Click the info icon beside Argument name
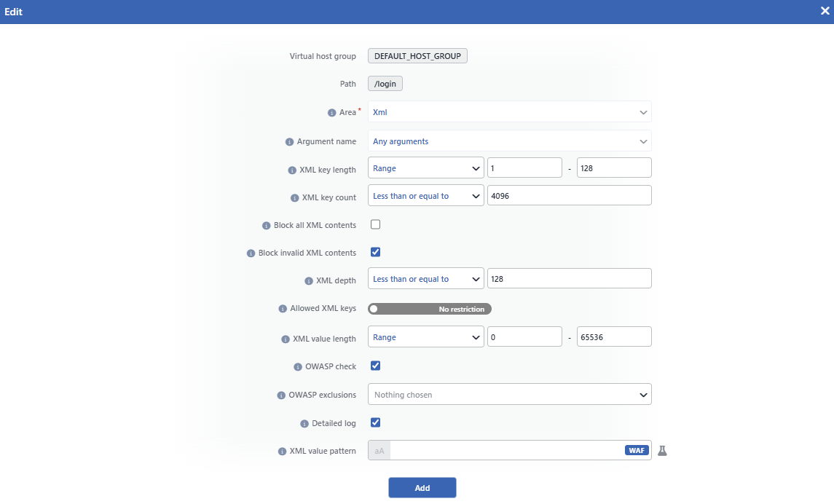 (x=289, y=142)
